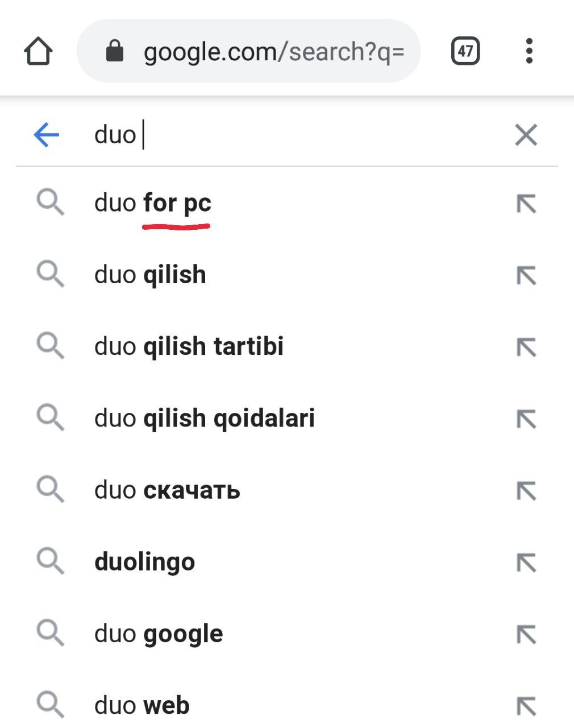This screenshot has height=728, width=574.
Task: Choose the "duo google" suggestion
Action: pos(159,634)
